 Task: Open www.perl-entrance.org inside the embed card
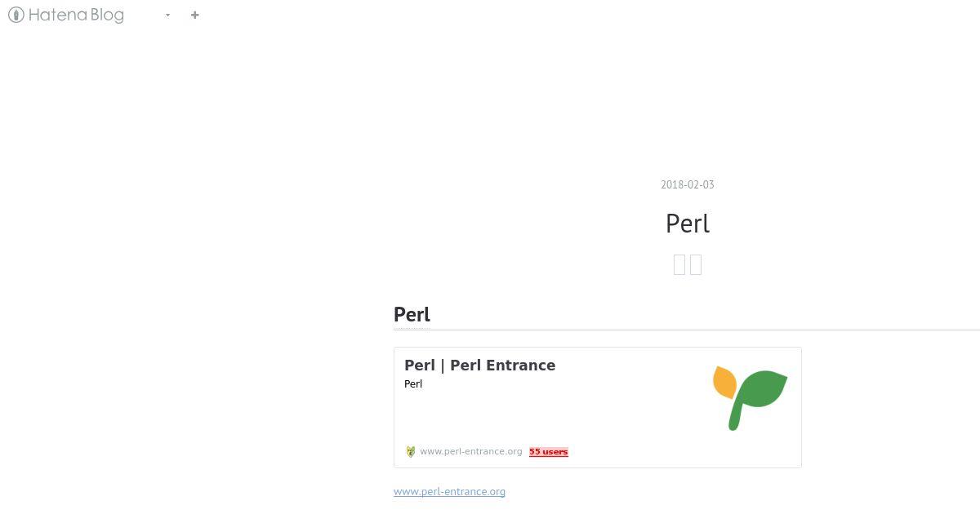(x=471, y=451)
